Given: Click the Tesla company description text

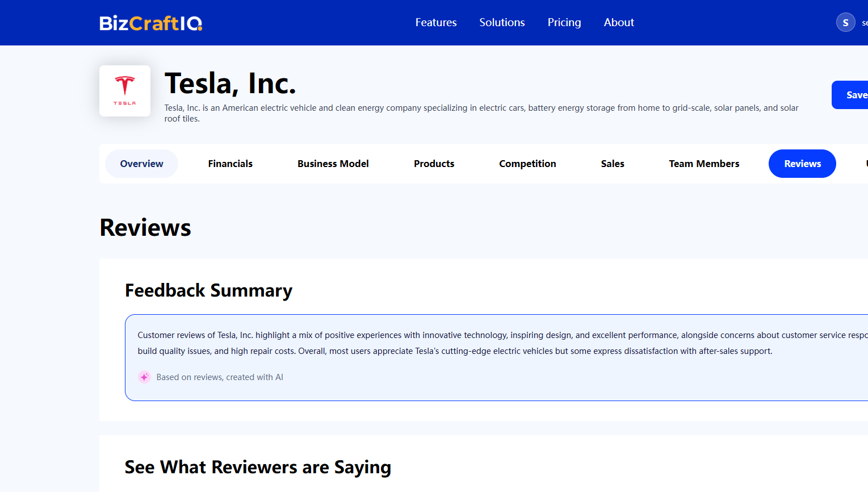Looking at the screenshot, I should [x=481, y=113].
